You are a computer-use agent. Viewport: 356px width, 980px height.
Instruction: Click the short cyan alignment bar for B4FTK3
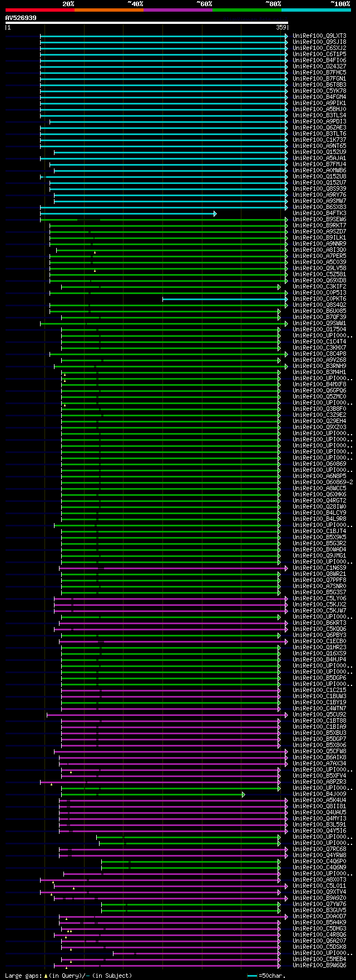pyautogui.click(x=128, y=213)
